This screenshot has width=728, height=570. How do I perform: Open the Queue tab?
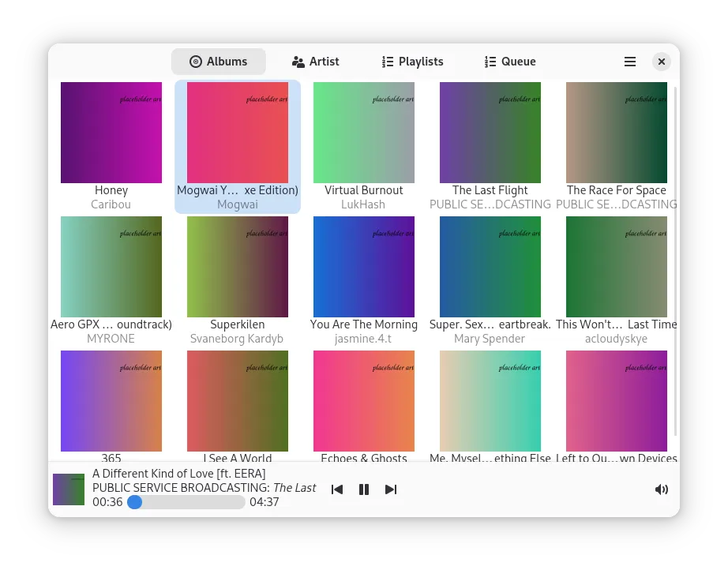[510, 62]
